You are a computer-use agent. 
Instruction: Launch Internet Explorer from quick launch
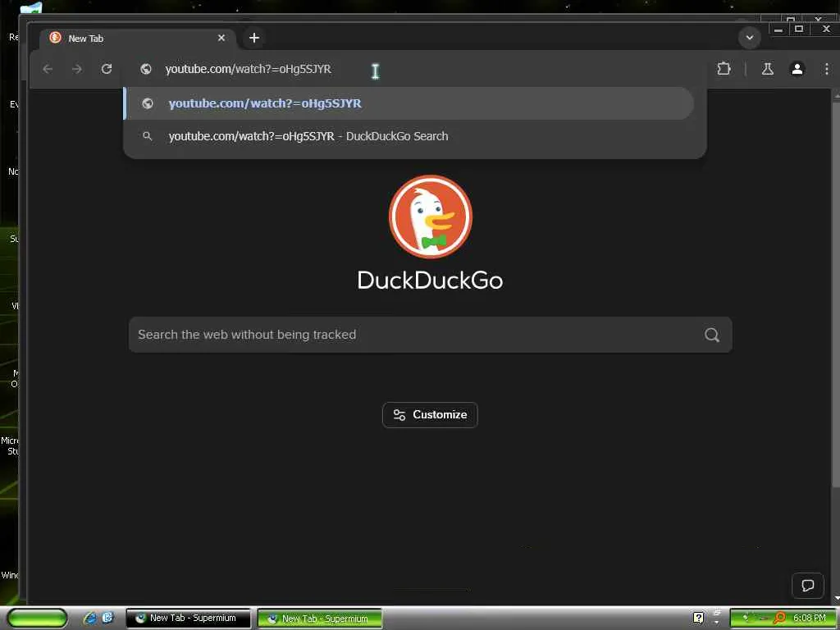[90, 618]
